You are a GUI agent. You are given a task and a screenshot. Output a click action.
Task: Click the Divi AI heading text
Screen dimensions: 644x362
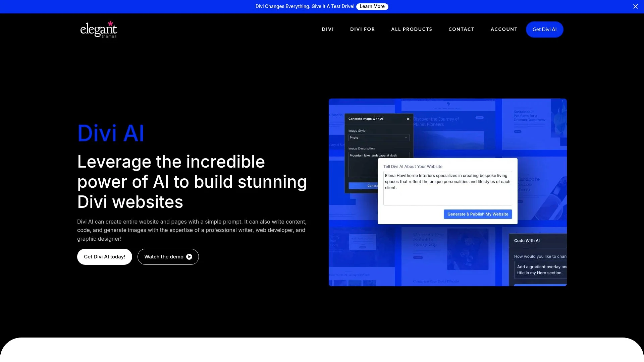111,133
